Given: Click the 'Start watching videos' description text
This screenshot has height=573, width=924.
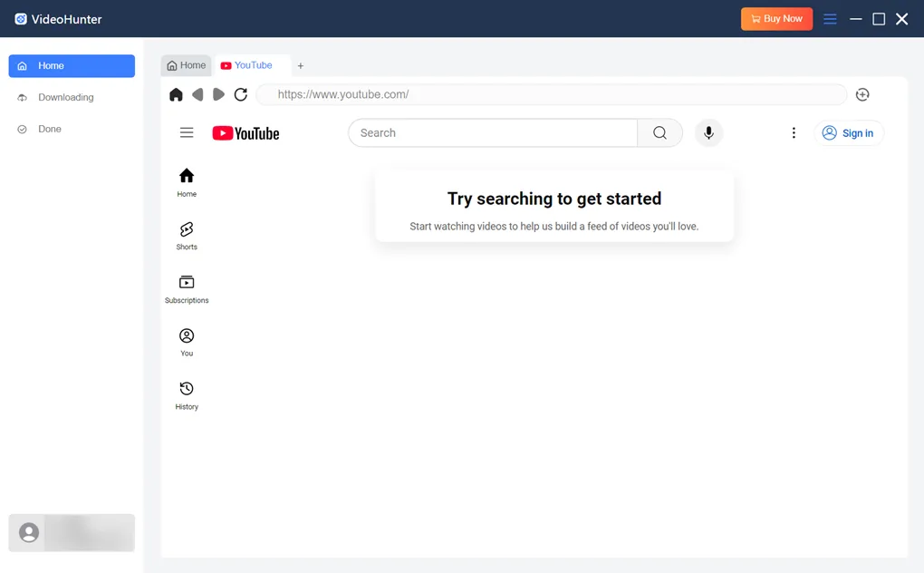Looking at the screenshot, I should (x=553, y=227).
